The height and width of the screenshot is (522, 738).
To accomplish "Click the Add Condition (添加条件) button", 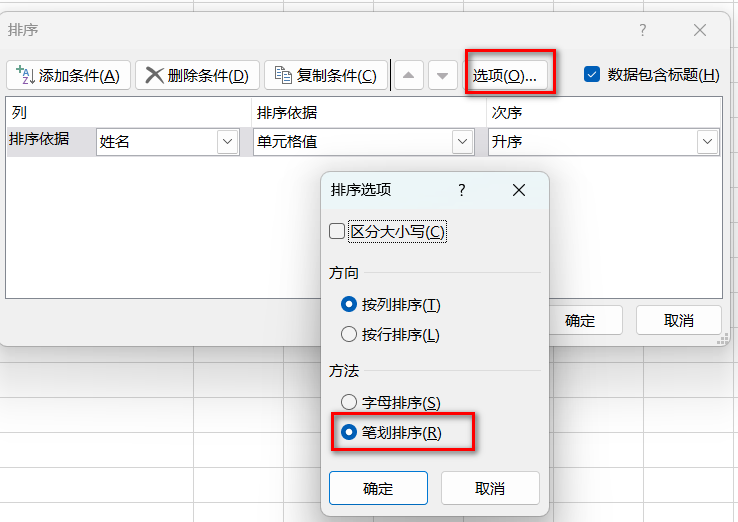I will [x=68, y=75].
